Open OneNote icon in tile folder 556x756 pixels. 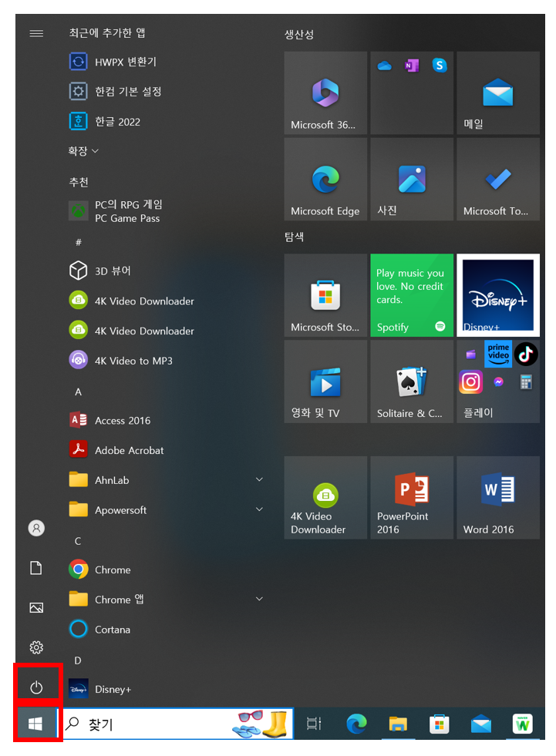point(412,65)
